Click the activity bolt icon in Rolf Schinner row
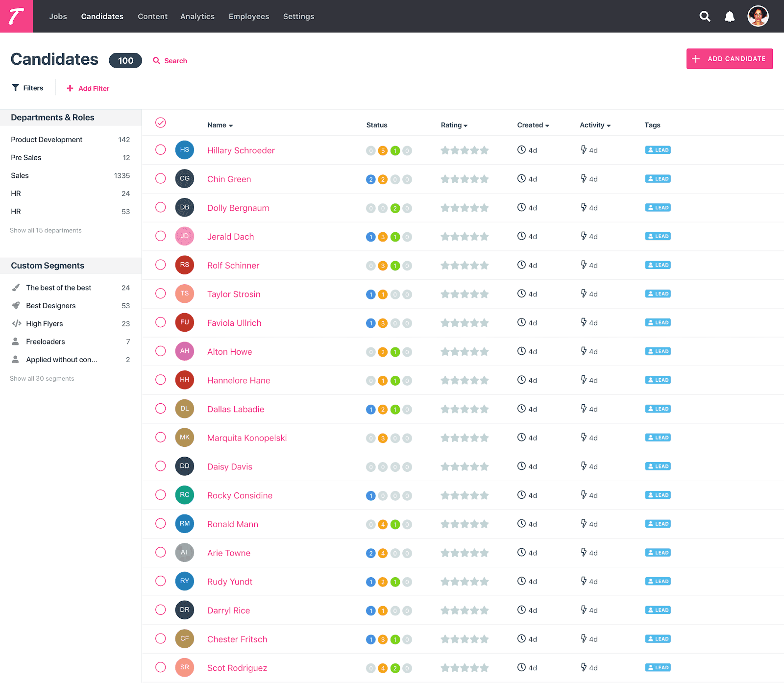 coord(584,265)
